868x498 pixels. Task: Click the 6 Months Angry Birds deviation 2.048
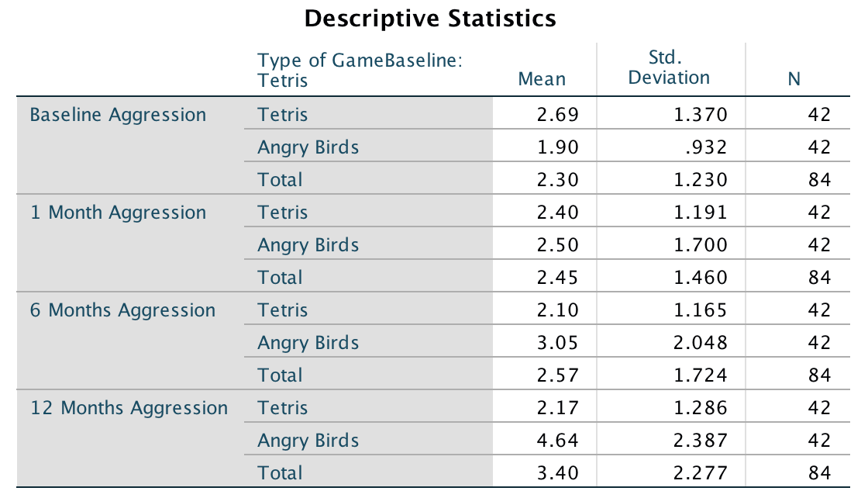700,343
